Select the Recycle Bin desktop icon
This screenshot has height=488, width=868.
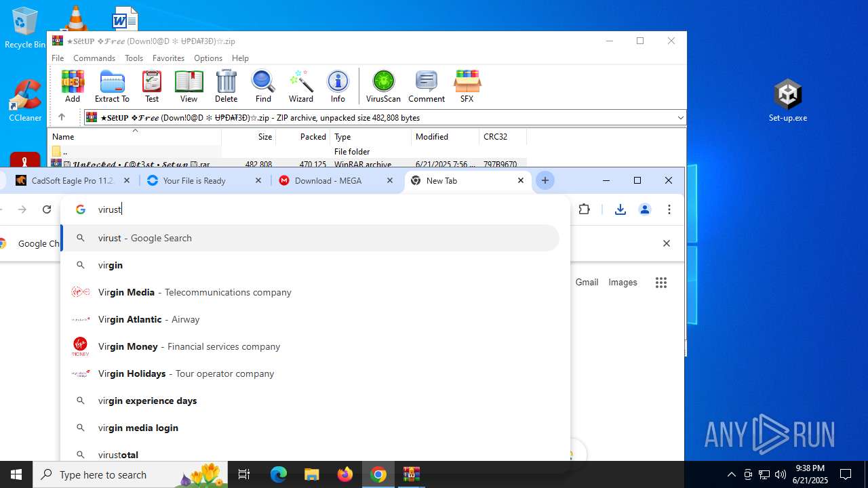click(25, 28)
